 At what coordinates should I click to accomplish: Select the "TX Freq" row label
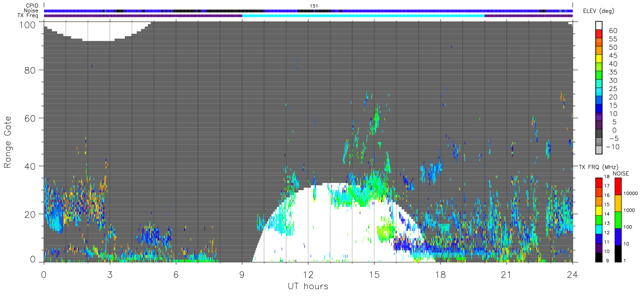[28, 15]
